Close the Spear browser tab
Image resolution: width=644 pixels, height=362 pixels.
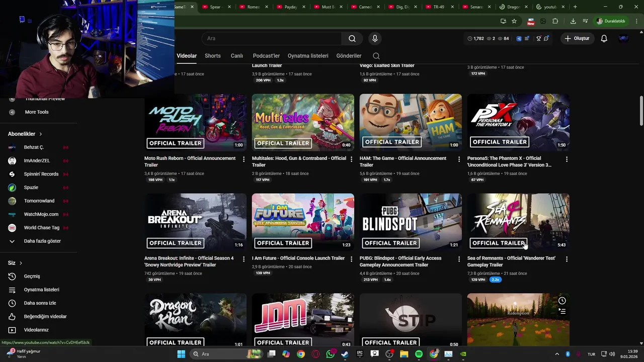[x=229, y=7]
